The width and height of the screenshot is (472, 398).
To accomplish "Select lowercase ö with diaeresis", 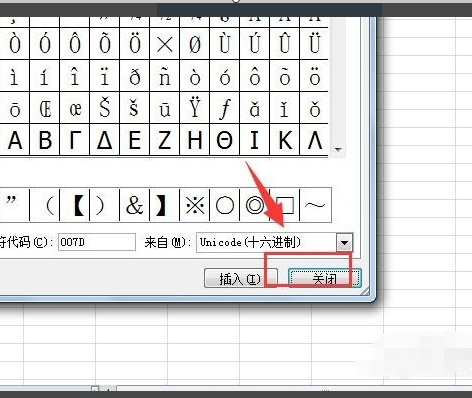I will 314,76.
